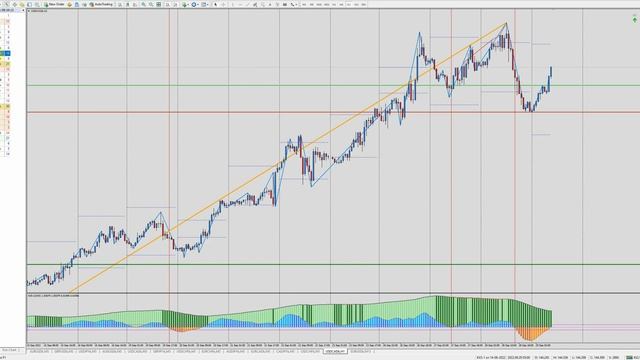This screenshot has width=640, height=360.
Task: Select the equidistant channel tool
Action: (x=255, y=4)
